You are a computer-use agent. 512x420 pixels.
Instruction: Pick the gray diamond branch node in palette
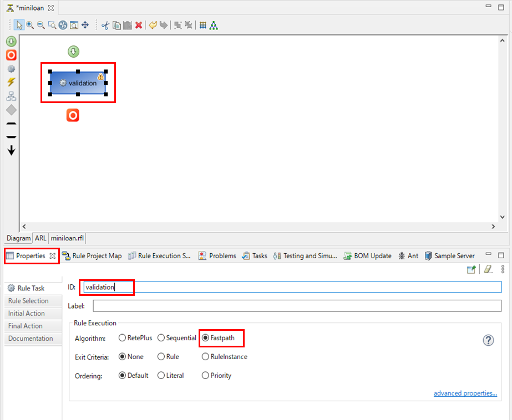click(11, 110)
